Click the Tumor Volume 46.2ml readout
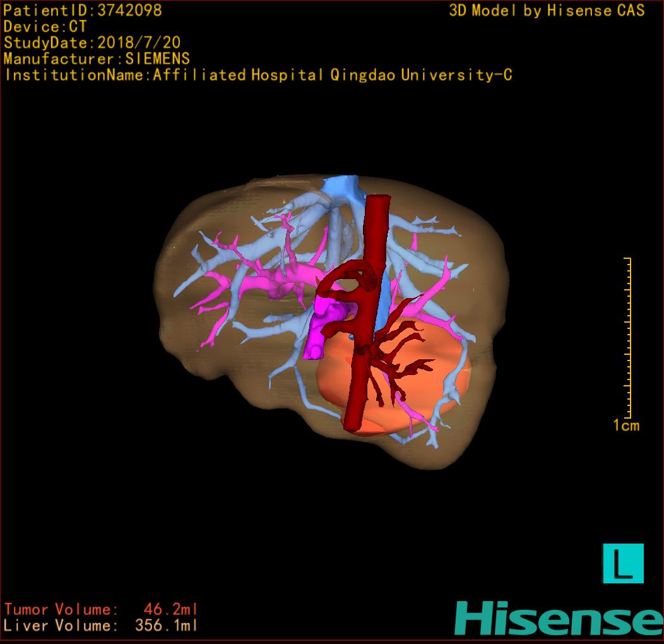Image resolution: width=664 pixels, height=644 pixels. click(x=101, y=609)
